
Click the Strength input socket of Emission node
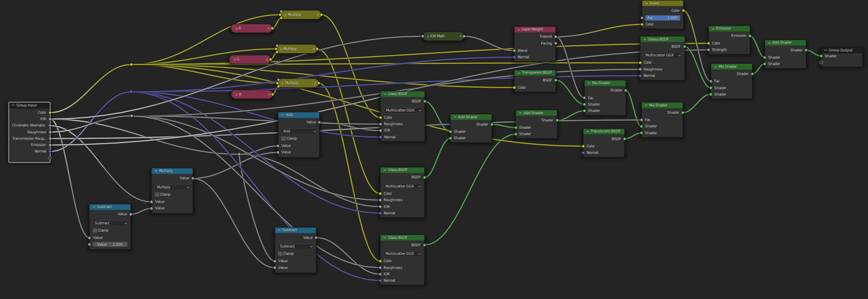pos(709,50)
